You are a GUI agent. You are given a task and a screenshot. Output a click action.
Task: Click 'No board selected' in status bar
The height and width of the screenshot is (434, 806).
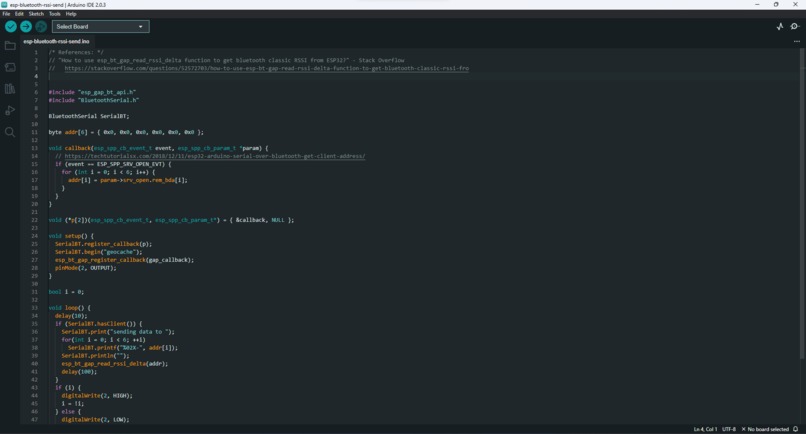(x=765, y=429)
